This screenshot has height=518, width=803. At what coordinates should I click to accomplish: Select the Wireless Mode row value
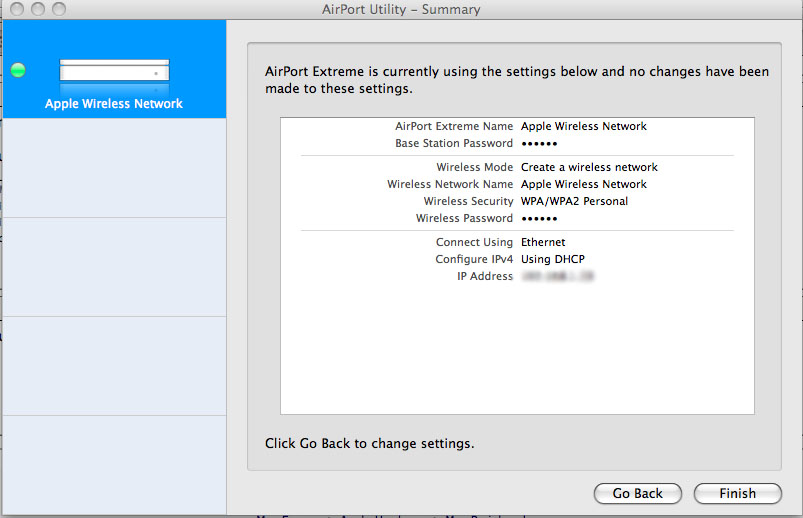click(x=589, y=167)
